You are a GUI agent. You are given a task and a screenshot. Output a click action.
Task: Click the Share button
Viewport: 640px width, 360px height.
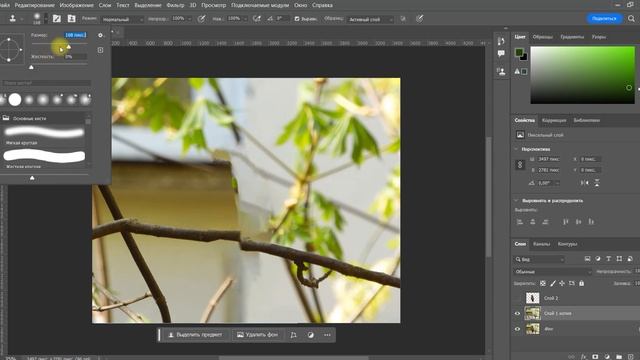(x=604, y=19)
